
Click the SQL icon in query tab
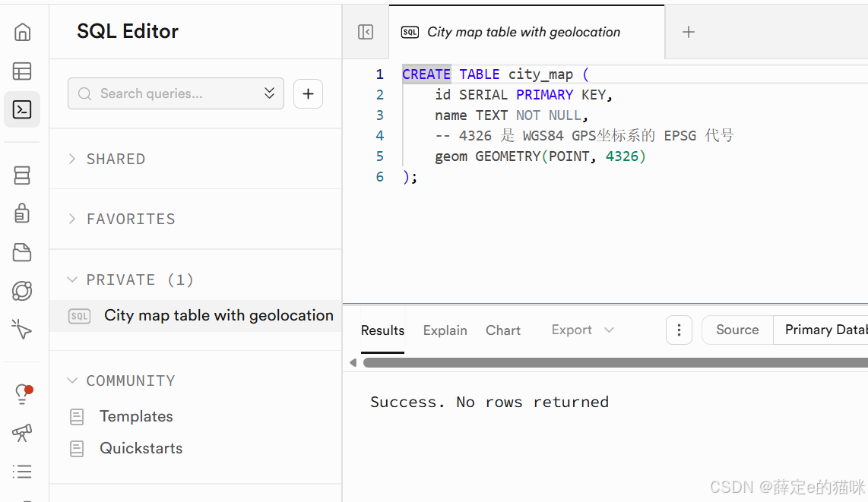click(410, 32)
